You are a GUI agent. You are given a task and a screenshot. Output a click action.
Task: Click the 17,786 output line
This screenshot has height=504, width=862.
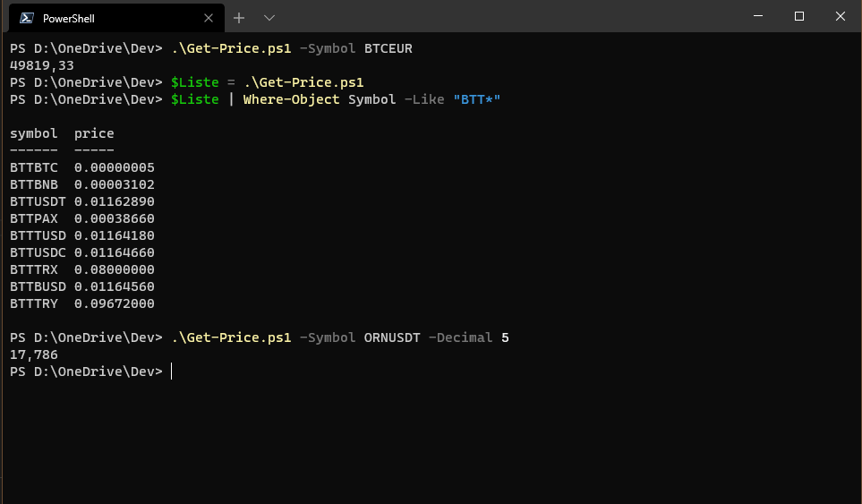coord(34,355)
